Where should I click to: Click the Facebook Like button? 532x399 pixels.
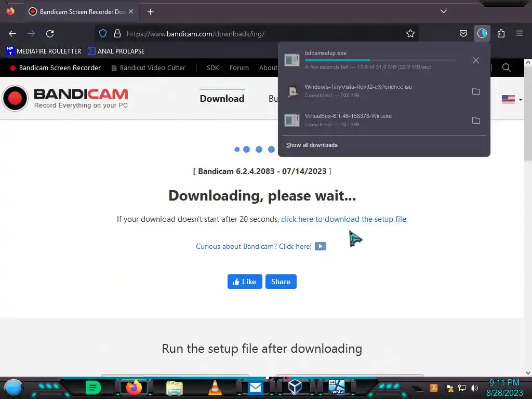pos(245,282)
